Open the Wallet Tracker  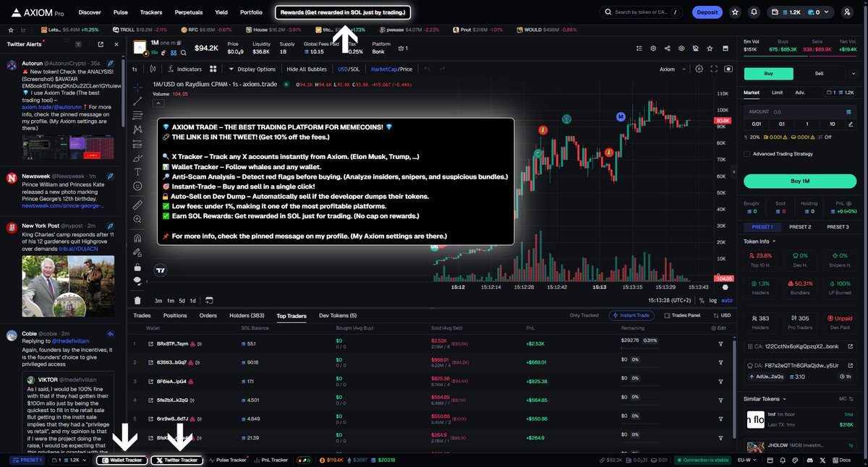[122, 460]
